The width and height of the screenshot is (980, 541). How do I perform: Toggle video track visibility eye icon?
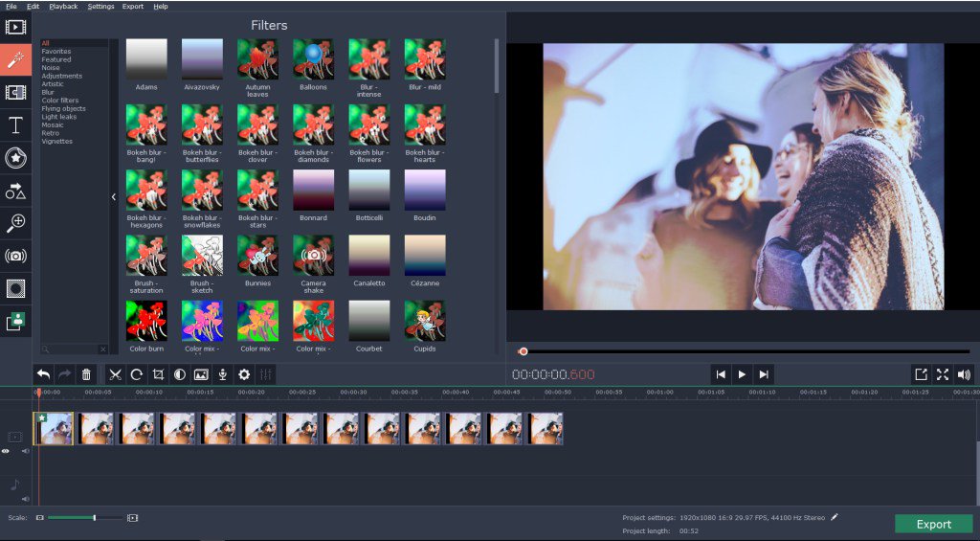6,450
